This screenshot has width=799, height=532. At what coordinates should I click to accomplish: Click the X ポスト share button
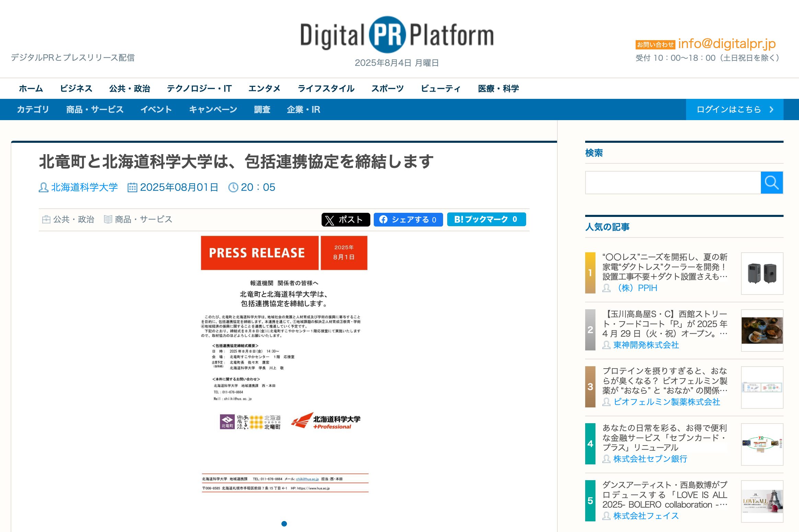(345, 220)
